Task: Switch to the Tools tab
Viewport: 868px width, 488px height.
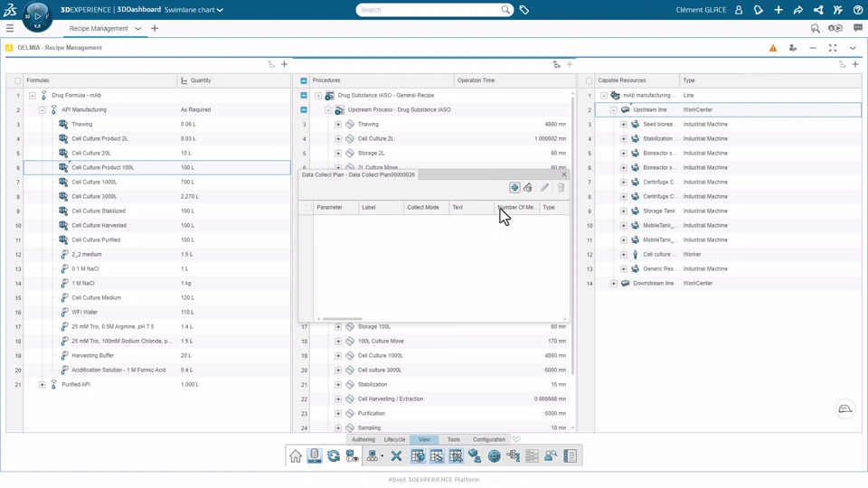Action: click(453, 439)
